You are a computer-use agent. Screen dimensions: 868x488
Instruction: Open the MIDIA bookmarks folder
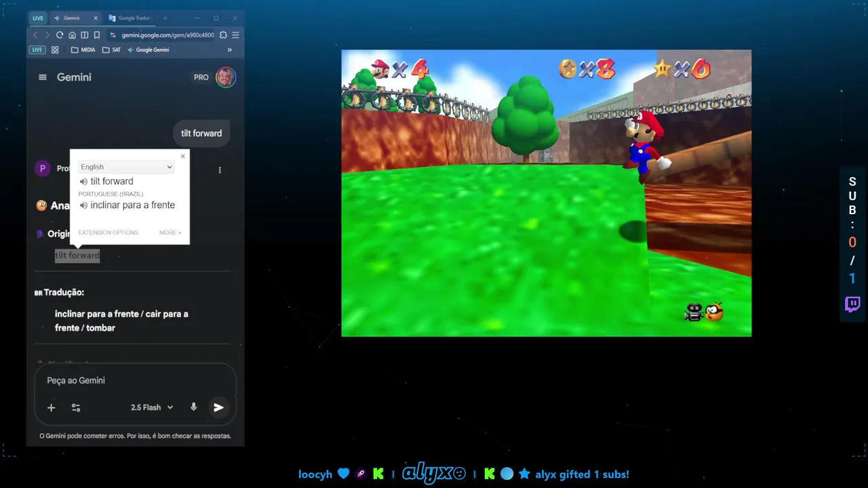tap(83, 49)
